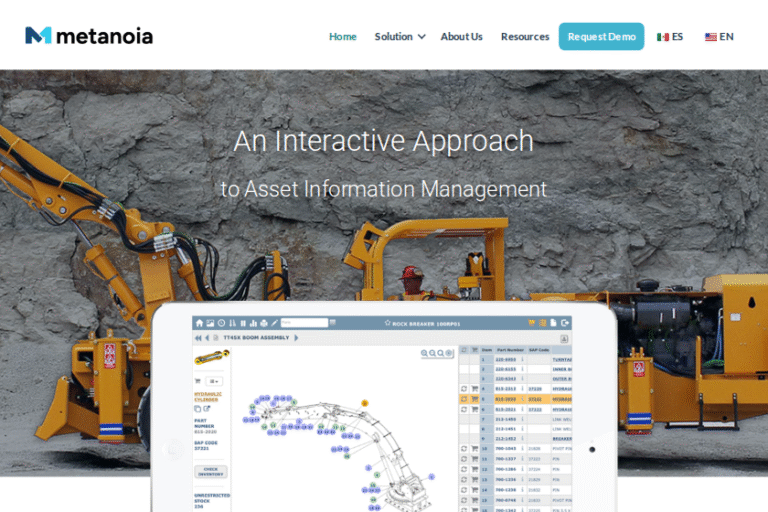Click the forward arrow after TT45X BOOM ASSEMBLY

pos(296,338)
